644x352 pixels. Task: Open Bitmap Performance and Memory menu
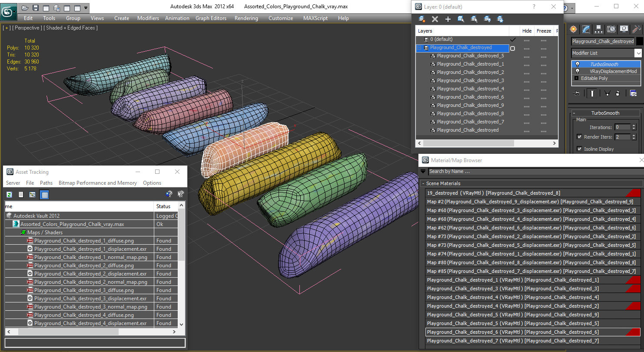[98, 183]
